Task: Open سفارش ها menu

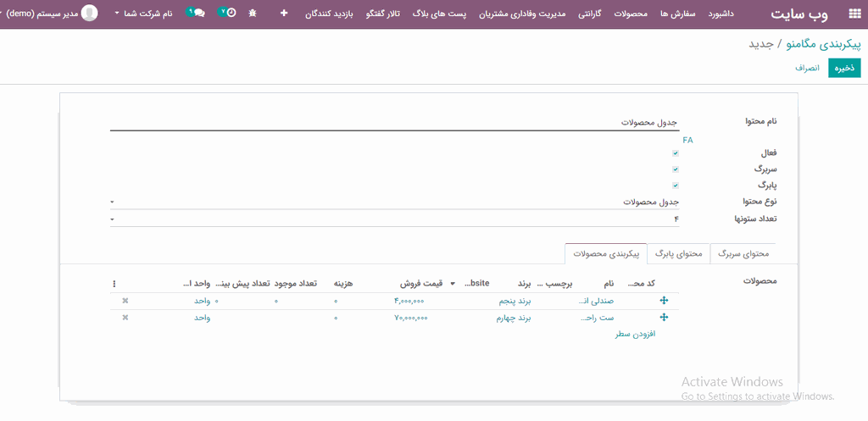Action: [x=678, y=12]
